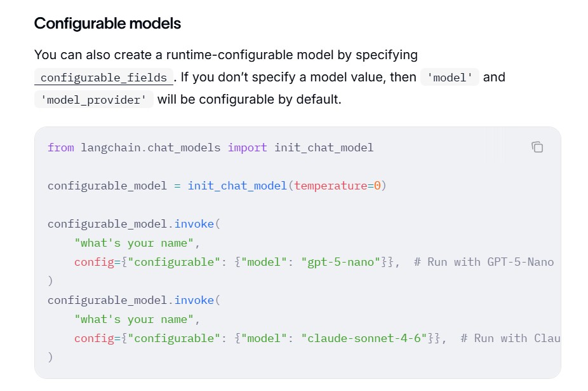This screenshot has width=588, height=391.
Task: Click the Configurable models heading
Action: pyautogui.click(x=107, y=24)
